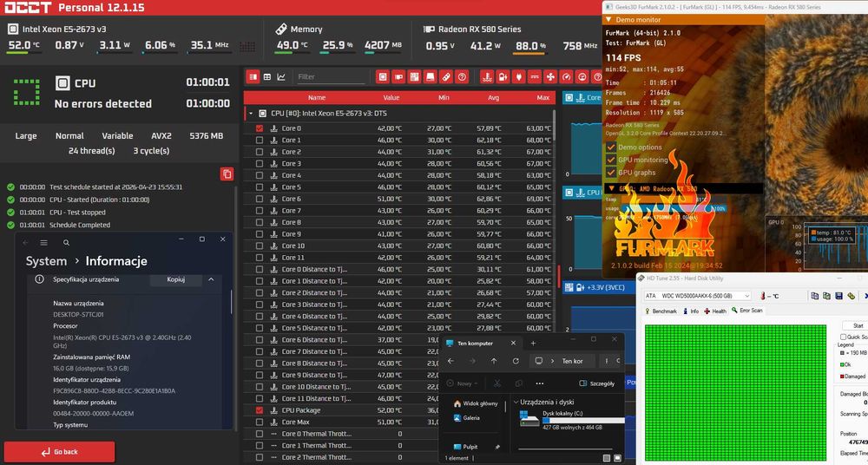Check the Core Max sensor checkbox
This screenshot has height=465, width=868.
(259, 422)
